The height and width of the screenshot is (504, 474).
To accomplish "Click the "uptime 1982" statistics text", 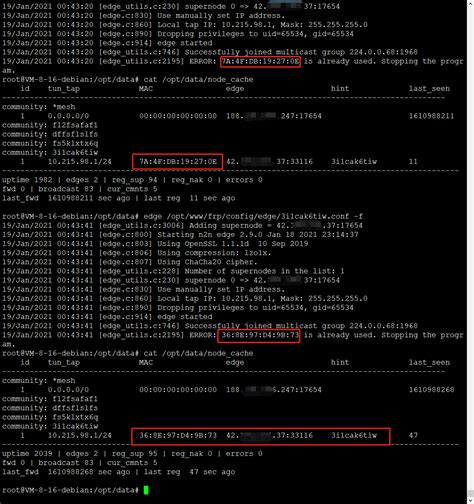I will tap(27, 180).
